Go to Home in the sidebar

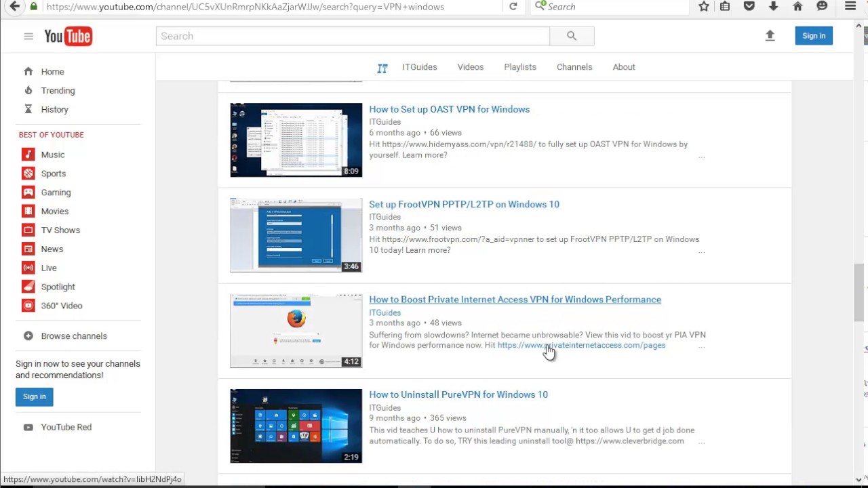click(52, 72)
